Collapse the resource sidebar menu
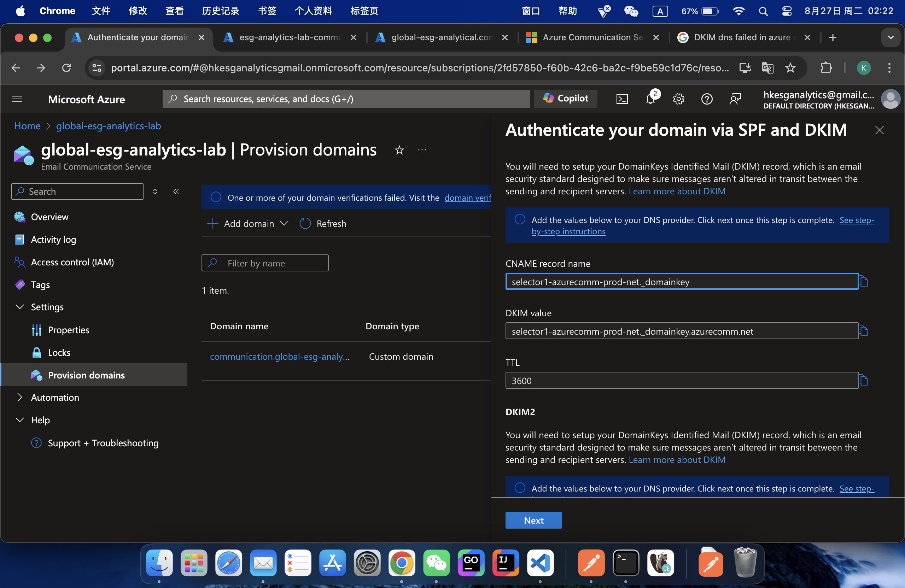Viewport: 905px width, 588px height. point(176,192)
